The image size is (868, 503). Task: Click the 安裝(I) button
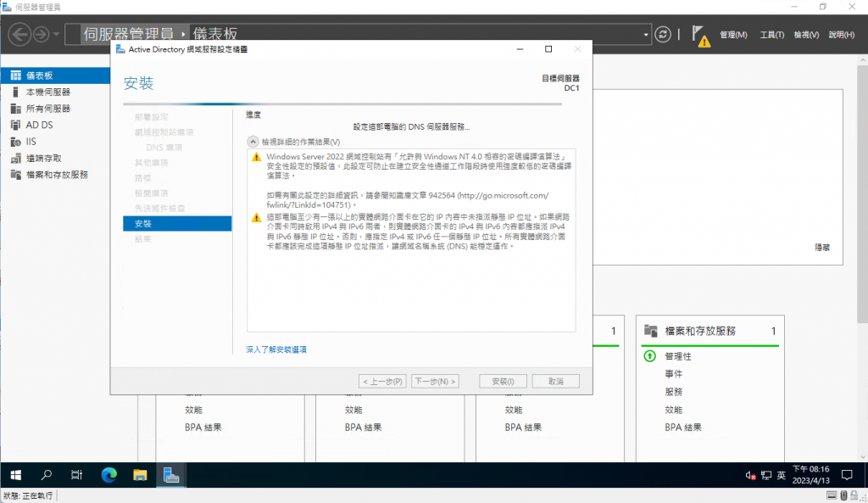click(x=503, y=381)
